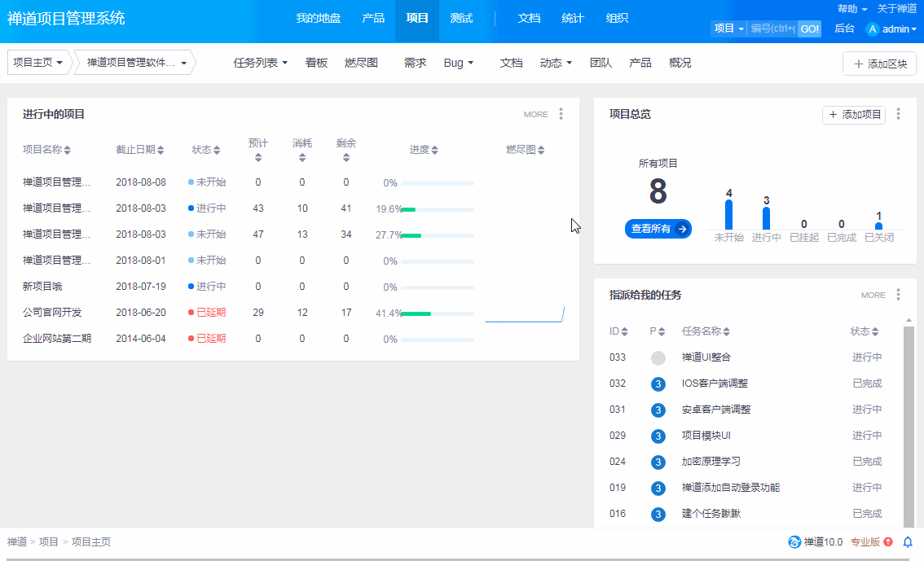This screenshot has height=561, width=924.
Task: Sort projects by 状态 column header
Action: pos(205,150)
